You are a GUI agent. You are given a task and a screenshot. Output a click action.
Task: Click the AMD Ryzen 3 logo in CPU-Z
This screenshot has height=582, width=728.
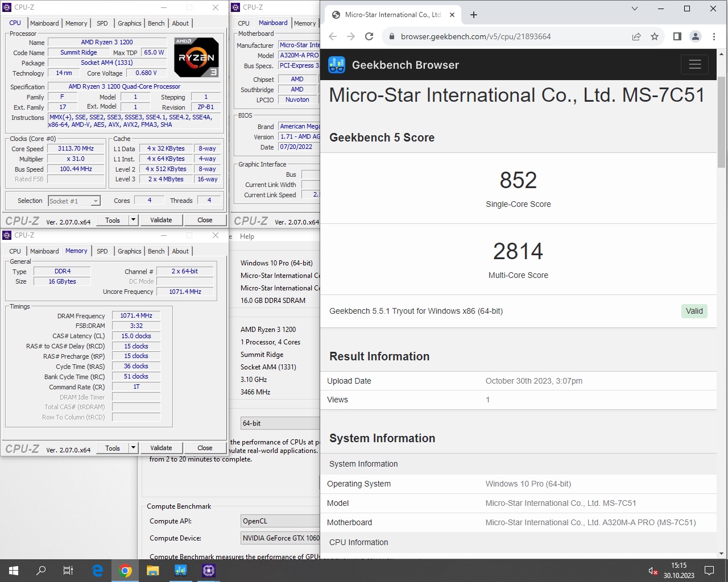[196, 57]
